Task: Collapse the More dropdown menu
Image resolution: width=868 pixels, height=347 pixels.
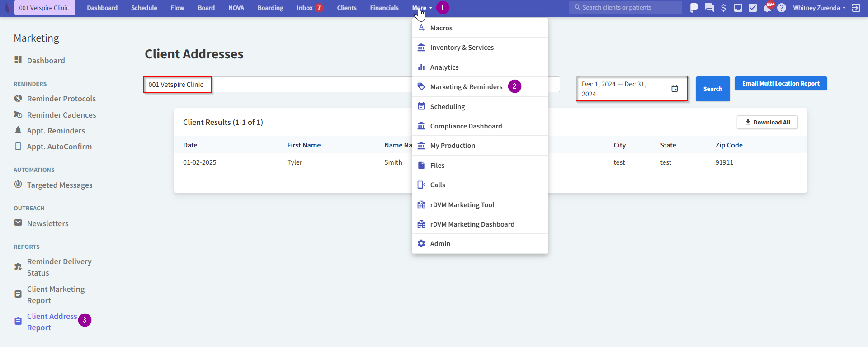Action: (x=421, y=8)
